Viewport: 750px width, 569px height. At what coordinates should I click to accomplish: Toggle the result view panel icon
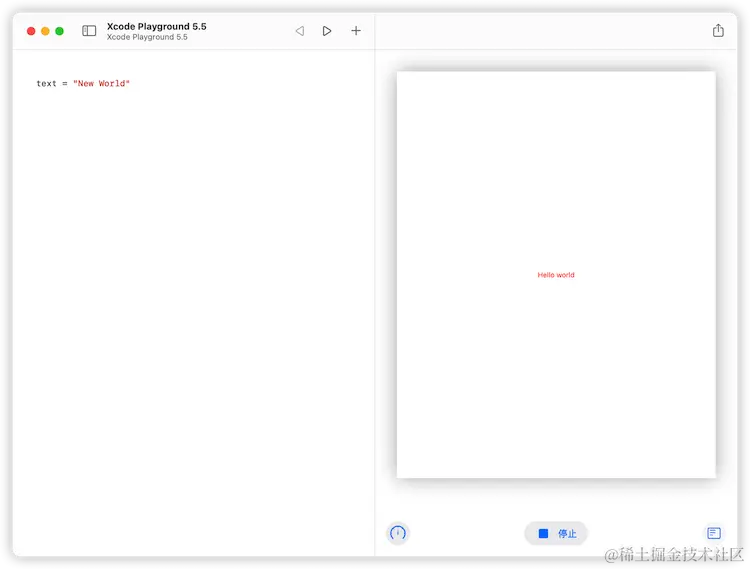point(714,533)
